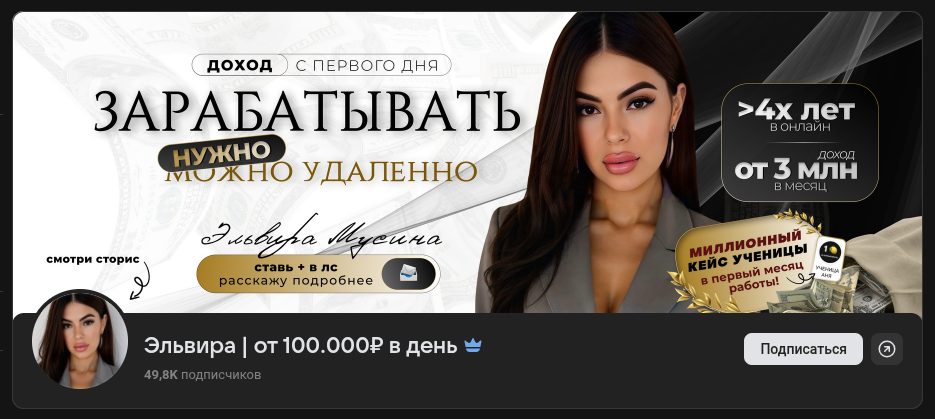
Task: Click the curly arrow under смотри сторис
Action: [140, 281]
